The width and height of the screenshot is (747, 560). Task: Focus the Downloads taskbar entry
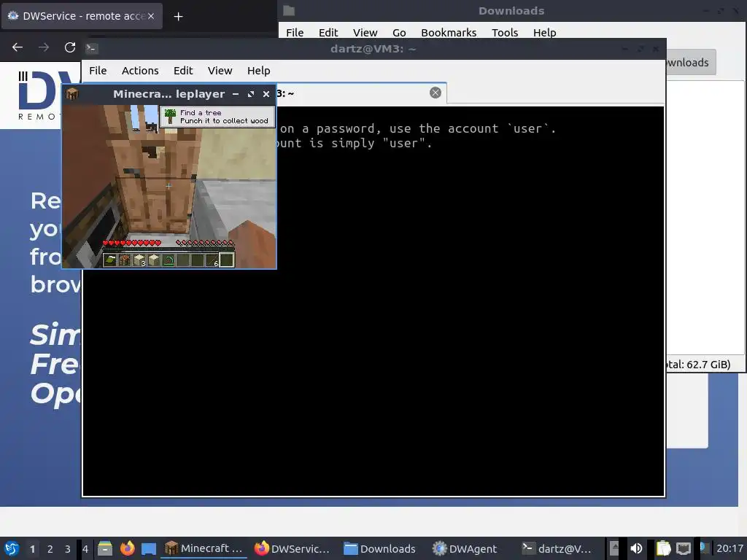(379, 548)
